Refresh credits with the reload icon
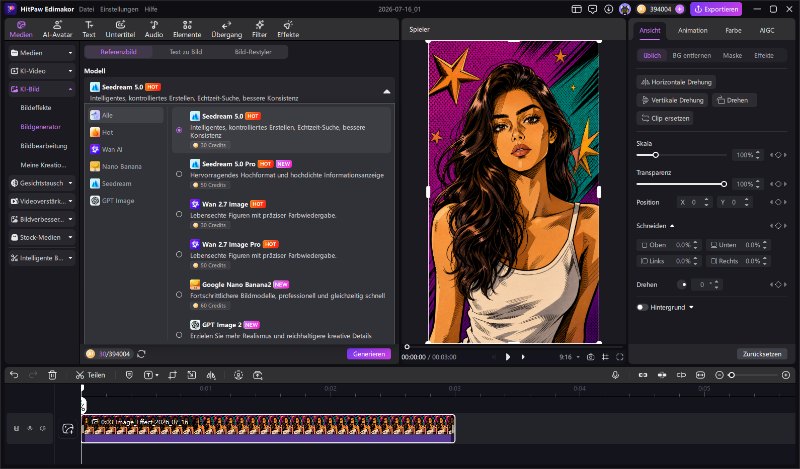Screen dimensions: 800x469 pyautogui.click(x=141, y=354)
